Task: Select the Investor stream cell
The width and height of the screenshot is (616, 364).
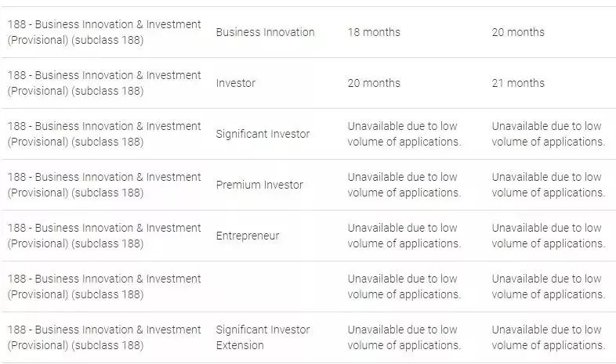Action: [x=235, y=83]
